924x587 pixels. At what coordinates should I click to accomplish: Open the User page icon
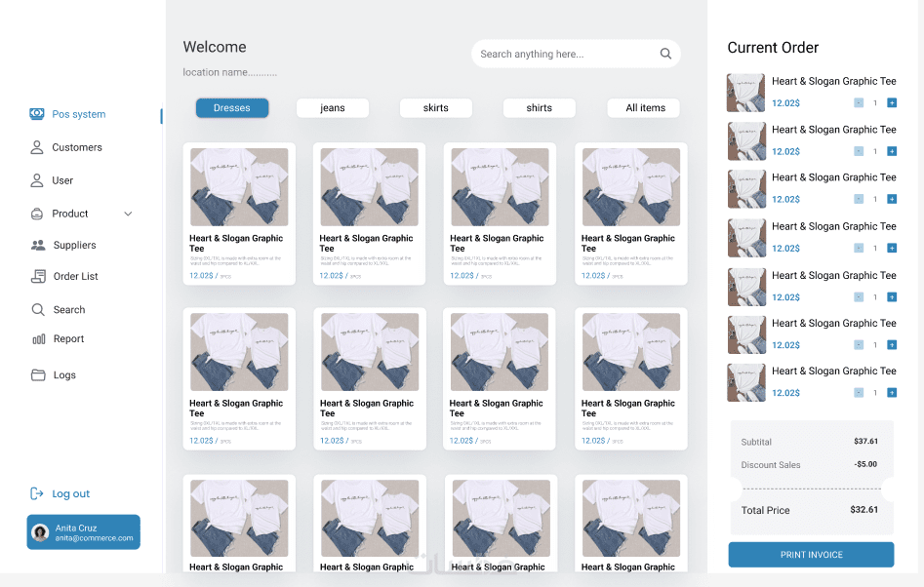36,180
